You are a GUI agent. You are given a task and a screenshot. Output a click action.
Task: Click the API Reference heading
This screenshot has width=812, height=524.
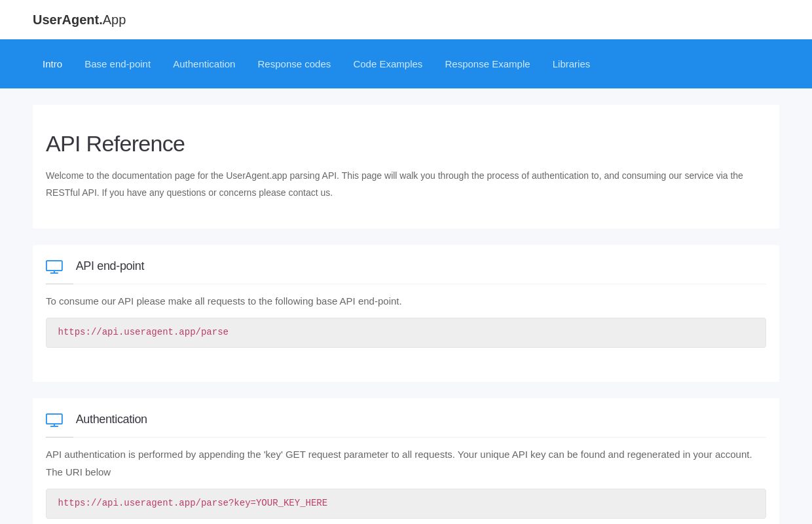pos(115,143)
